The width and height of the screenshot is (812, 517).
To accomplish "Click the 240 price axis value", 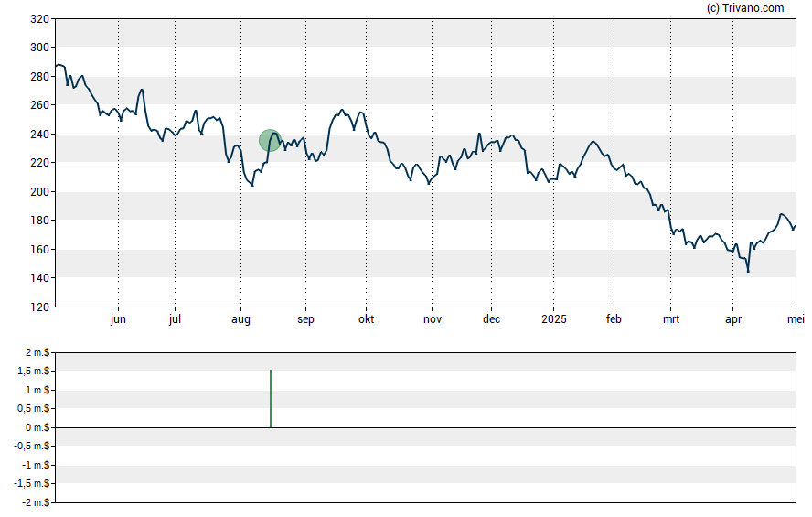I will point(40,135).
